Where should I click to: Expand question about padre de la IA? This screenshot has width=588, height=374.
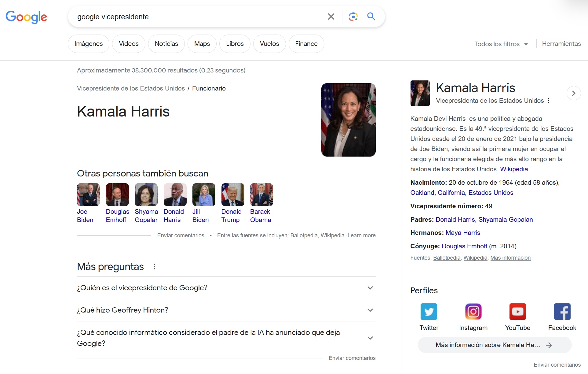[x=226, y=338]
